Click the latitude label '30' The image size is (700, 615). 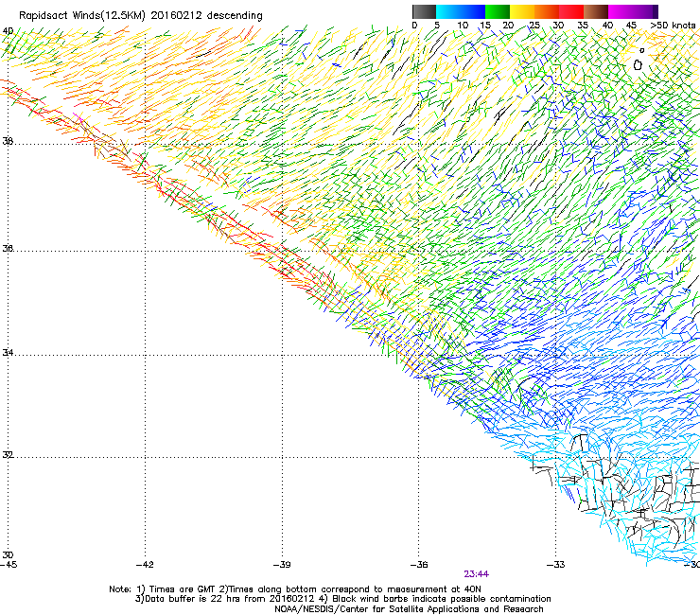[x=8, y=555]
